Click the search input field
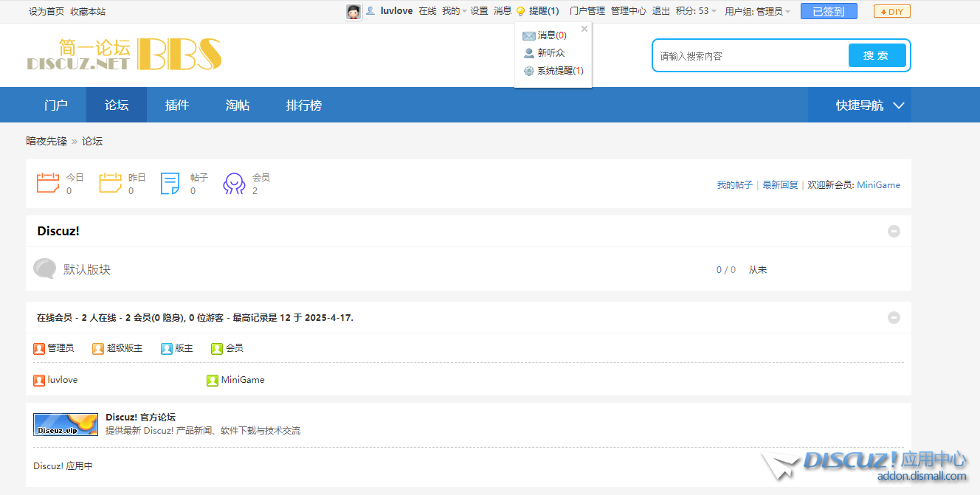Viewport: 980px width, 495px height. [x=749, y=56]
